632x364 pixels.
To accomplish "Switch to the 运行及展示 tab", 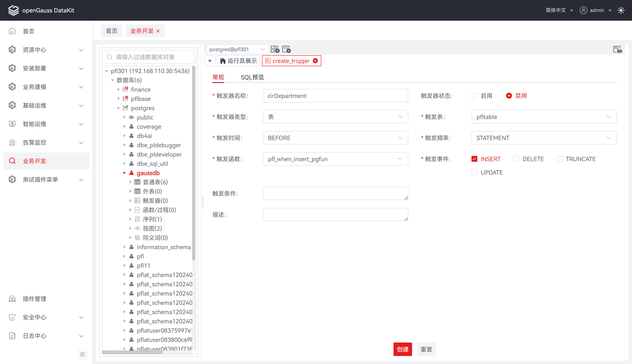I will pyautogui.click(x=238, y=61).
